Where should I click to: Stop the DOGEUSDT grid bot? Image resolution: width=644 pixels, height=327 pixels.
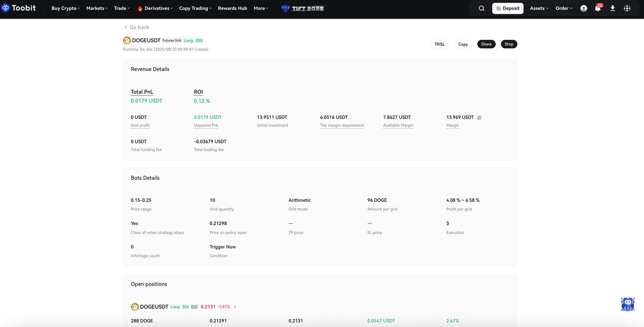tap(509, 44)
